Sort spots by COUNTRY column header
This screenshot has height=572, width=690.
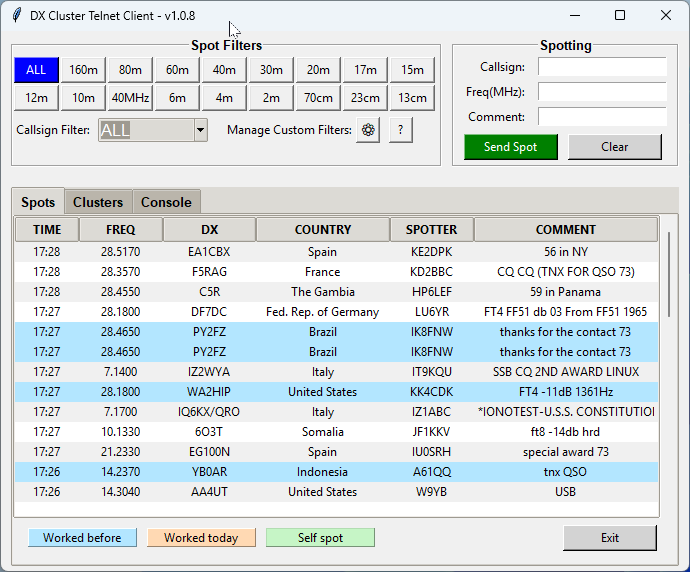tap(322, 229)
